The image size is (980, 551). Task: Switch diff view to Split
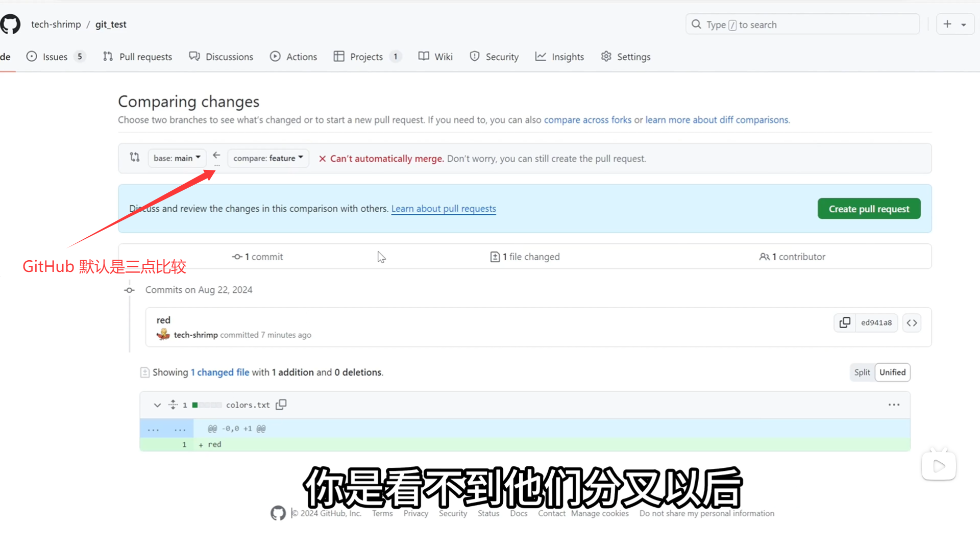tap(862, 372)
